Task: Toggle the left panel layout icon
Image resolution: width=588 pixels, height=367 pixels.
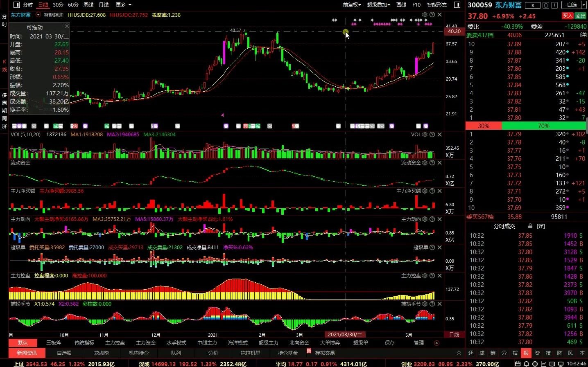Action: click(16, 5)
